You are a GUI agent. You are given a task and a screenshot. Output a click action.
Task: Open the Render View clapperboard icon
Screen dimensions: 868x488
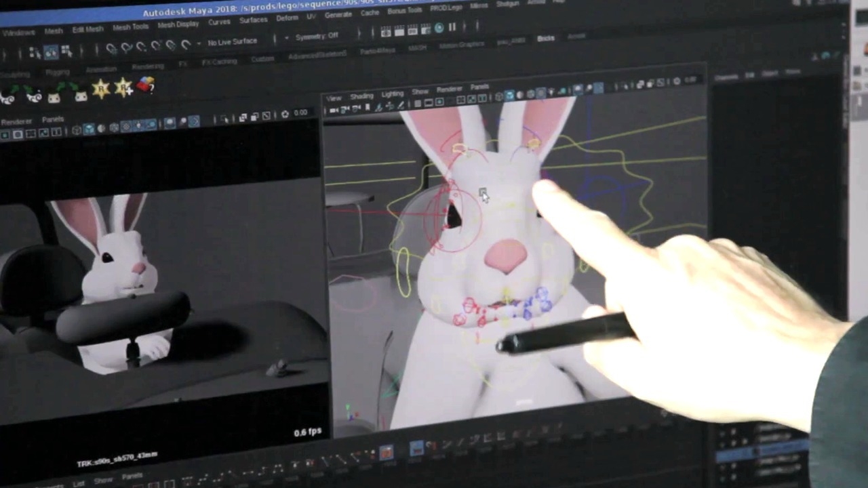(386, 31)
